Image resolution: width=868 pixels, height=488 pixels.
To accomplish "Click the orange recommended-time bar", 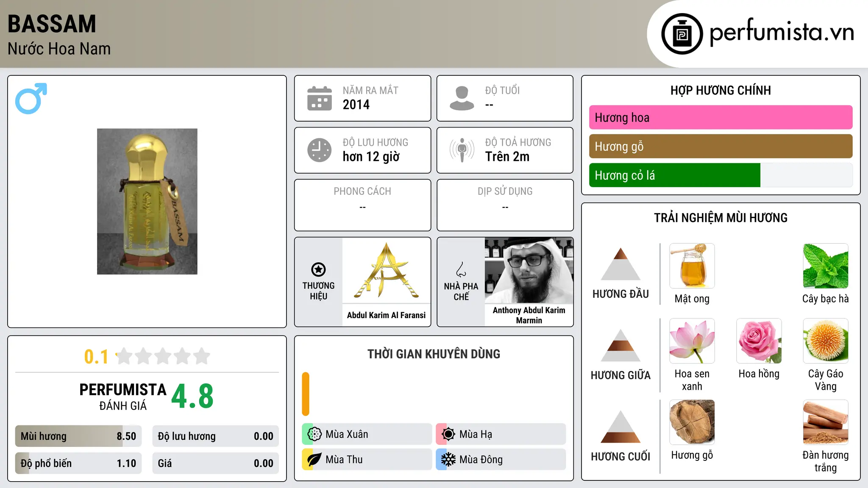I will [306, 394].
